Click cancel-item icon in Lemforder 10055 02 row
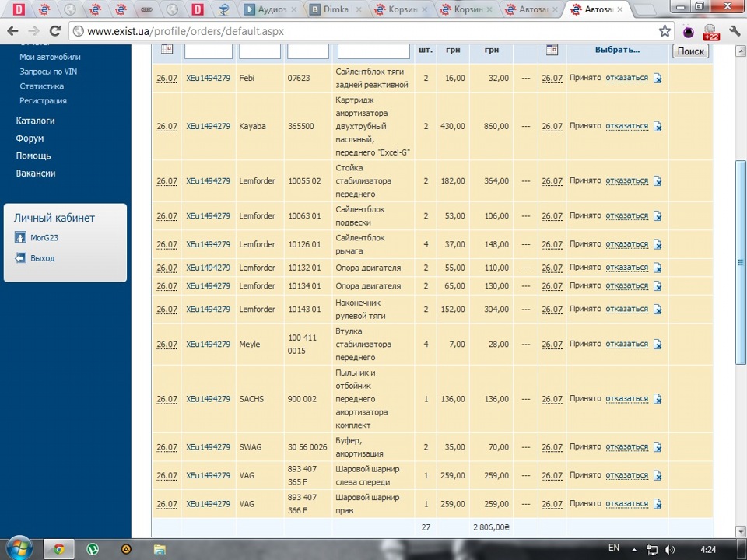Viewport: 747px width, 560px height. pyautogui.click(x=658, y=181)
